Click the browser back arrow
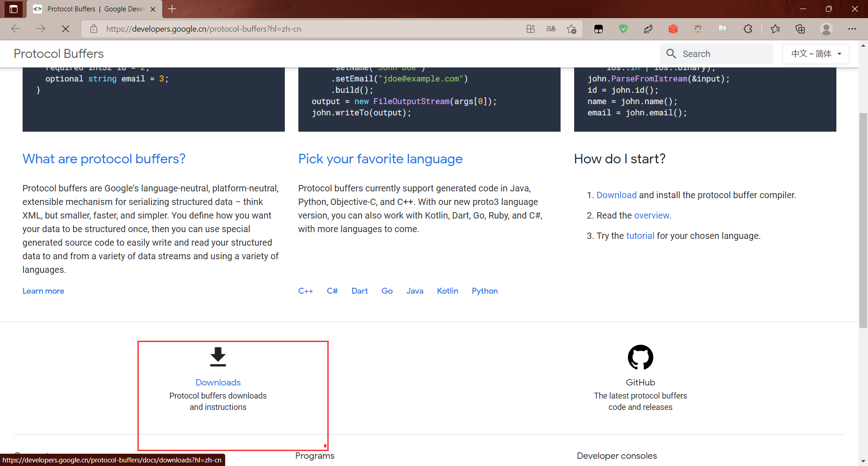The width and height of the screenshot is (868, 466). pyautogui.click(x=16, y=29)
